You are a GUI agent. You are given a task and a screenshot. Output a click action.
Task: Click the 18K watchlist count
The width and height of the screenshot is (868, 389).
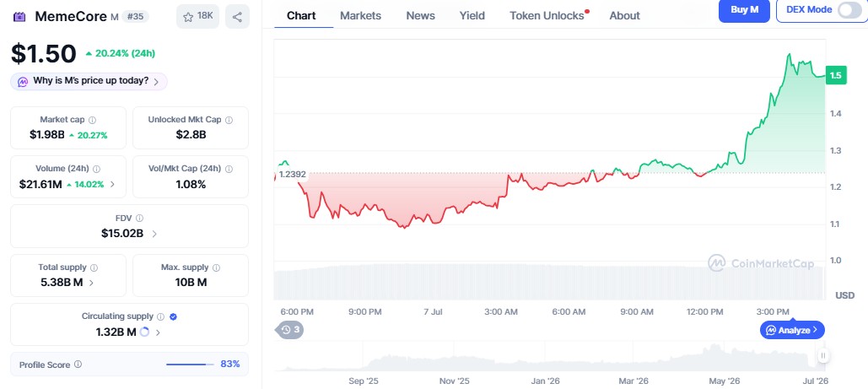click(205, 16)
